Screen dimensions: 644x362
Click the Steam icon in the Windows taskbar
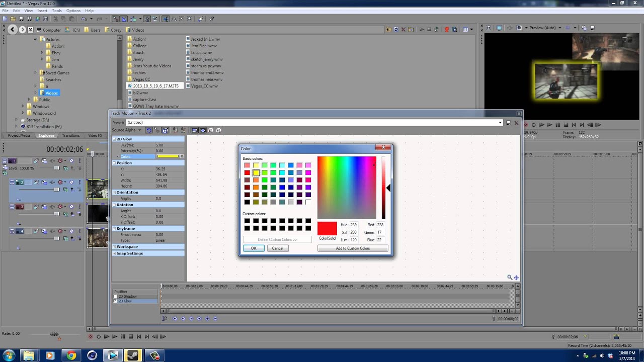click(133, 355)
